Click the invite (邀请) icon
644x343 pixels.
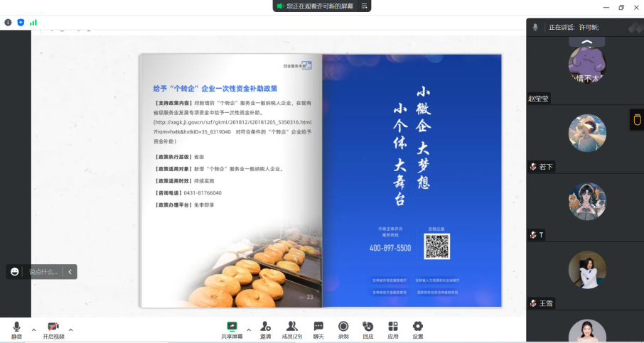coord(265,330)
